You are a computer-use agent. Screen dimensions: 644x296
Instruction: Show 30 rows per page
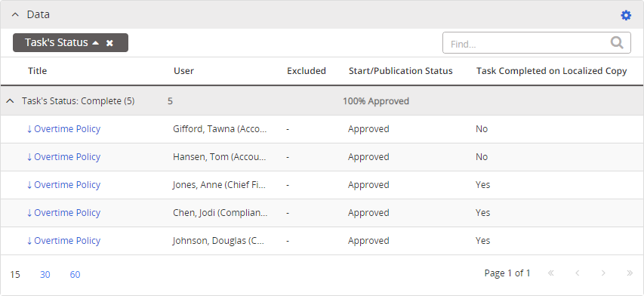tap(45, 275)
